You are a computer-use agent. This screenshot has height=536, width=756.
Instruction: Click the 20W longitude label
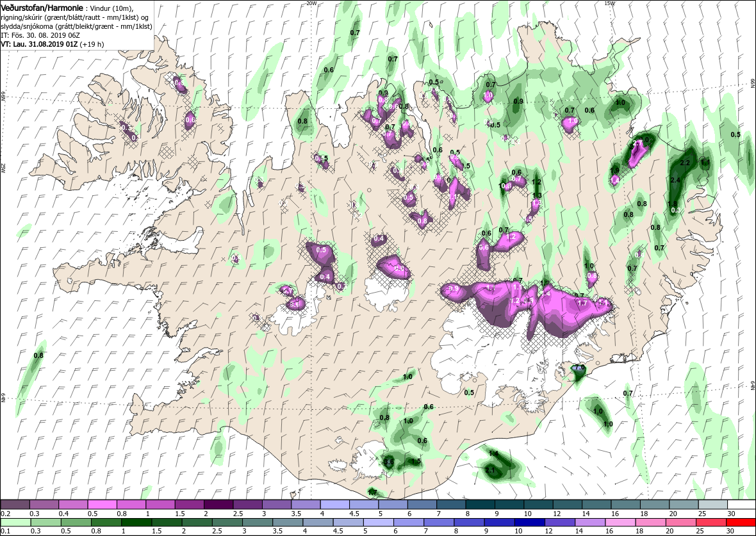click(312, 3)
